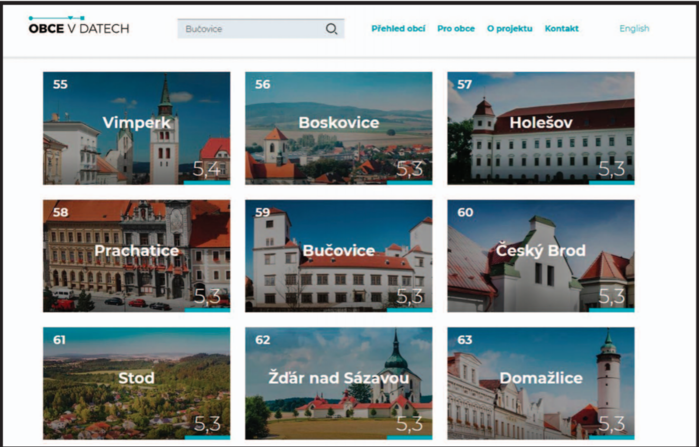Open the Domažlice town card

click(540, 383)
